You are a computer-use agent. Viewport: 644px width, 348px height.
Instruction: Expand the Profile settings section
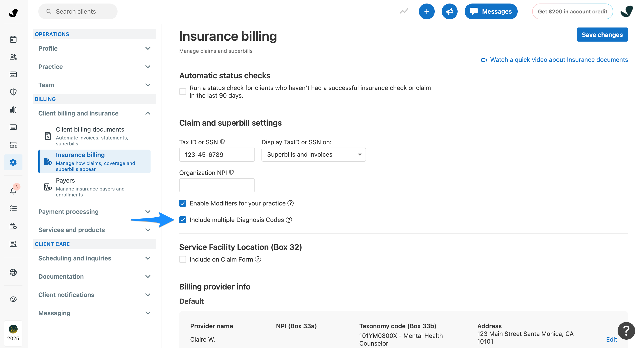point(94,48)
